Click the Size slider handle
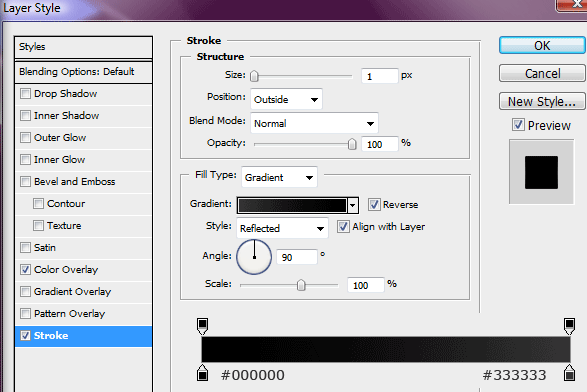The height and width of the screenshot is (392, 587). (x=254, y=76)
